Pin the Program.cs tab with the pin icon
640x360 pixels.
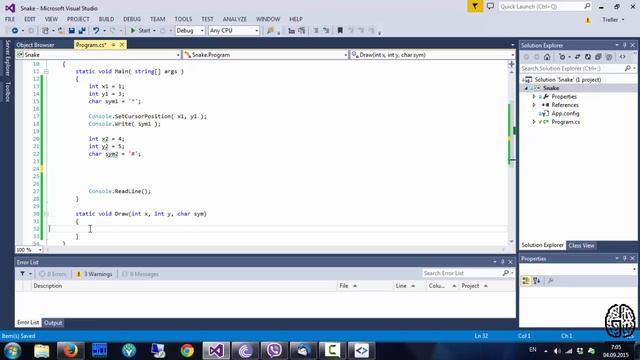click(x=113, y=45)
